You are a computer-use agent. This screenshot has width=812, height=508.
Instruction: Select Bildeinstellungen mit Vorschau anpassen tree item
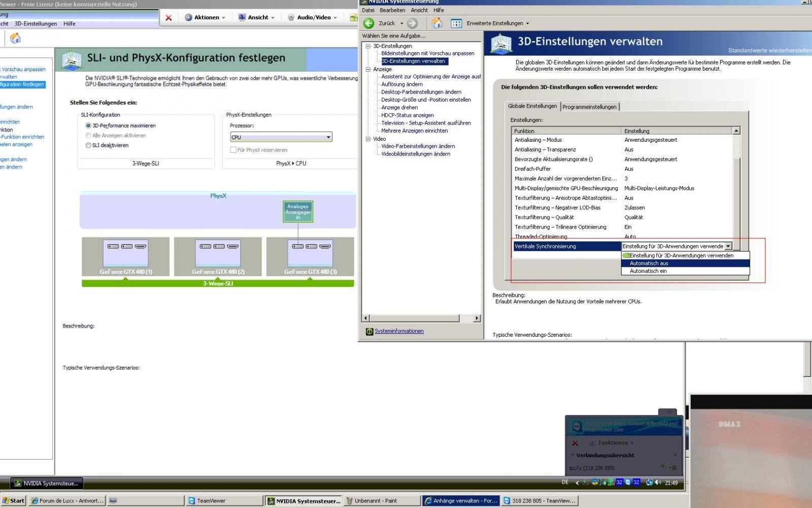[x=428, y=53]
